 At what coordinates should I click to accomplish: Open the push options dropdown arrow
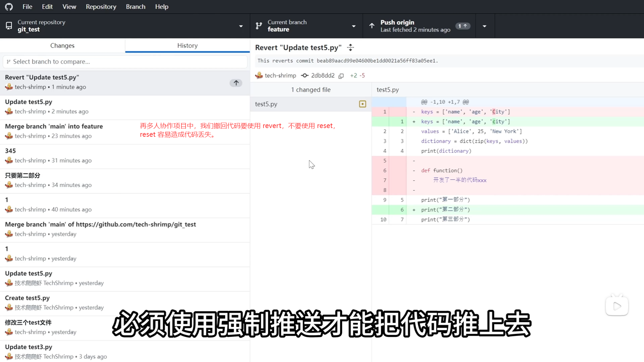(x=484, y=26)
